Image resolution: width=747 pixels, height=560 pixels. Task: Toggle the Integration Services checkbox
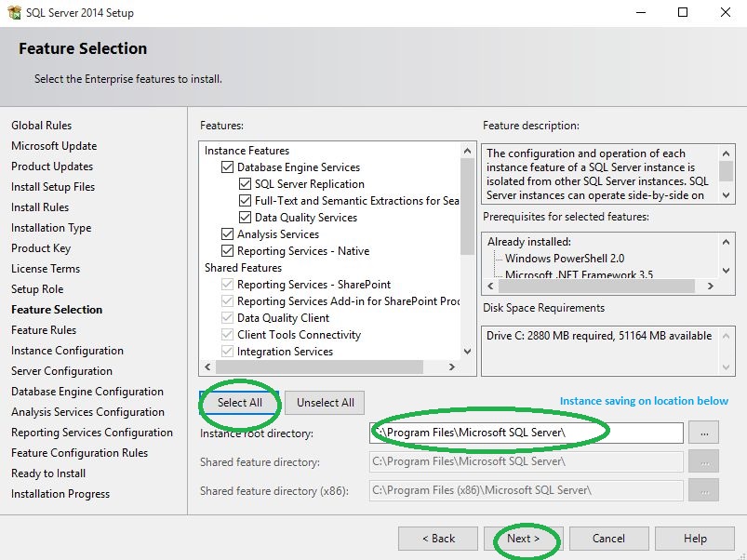227,351
